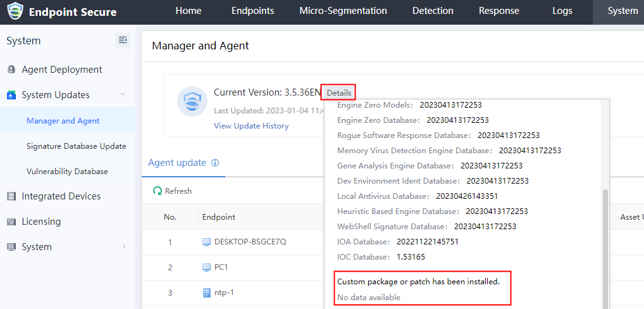Viewport: 644px width, 309px height.
Task: Open the View Update History link
Action: click(x=251, y=125)
